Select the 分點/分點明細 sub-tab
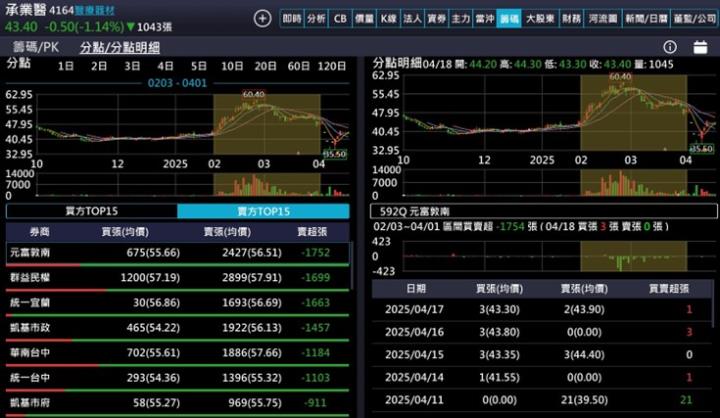The width and height of the screenshot is (720, 418). [x=120, y=47]
